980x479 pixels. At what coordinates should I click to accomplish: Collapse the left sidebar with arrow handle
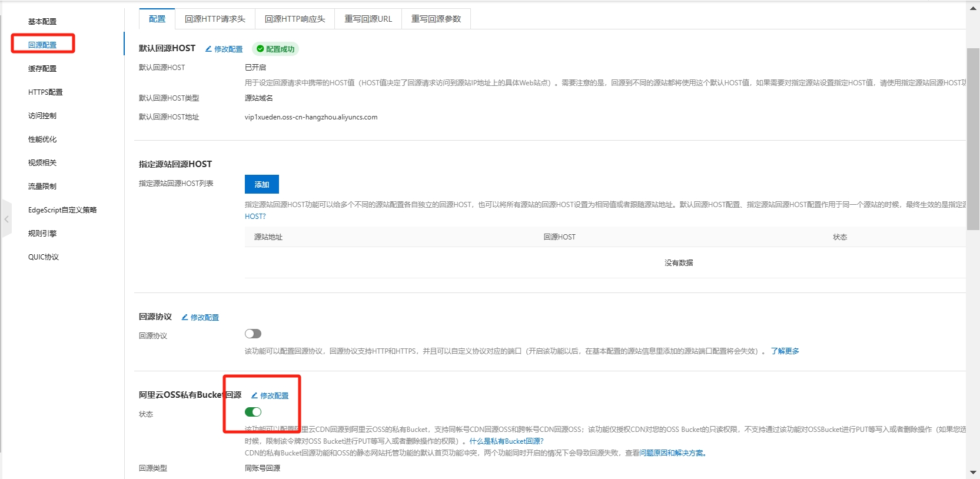click(x=6, y=219)
